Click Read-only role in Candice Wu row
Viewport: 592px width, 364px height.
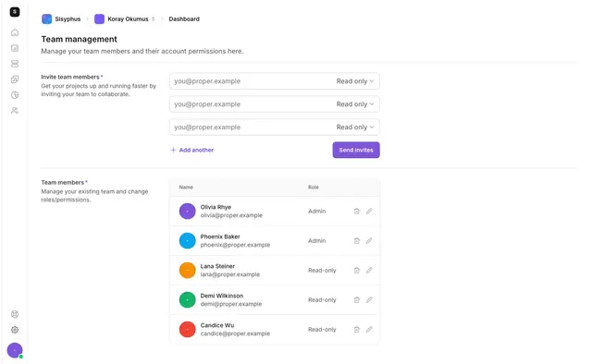[322, 329]
